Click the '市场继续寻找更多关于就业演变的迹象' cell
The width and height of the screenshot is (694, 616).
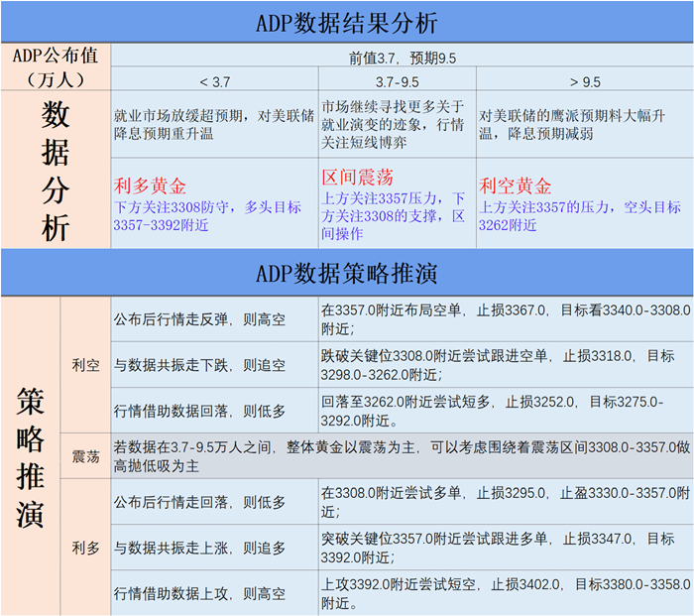(397, 124)
